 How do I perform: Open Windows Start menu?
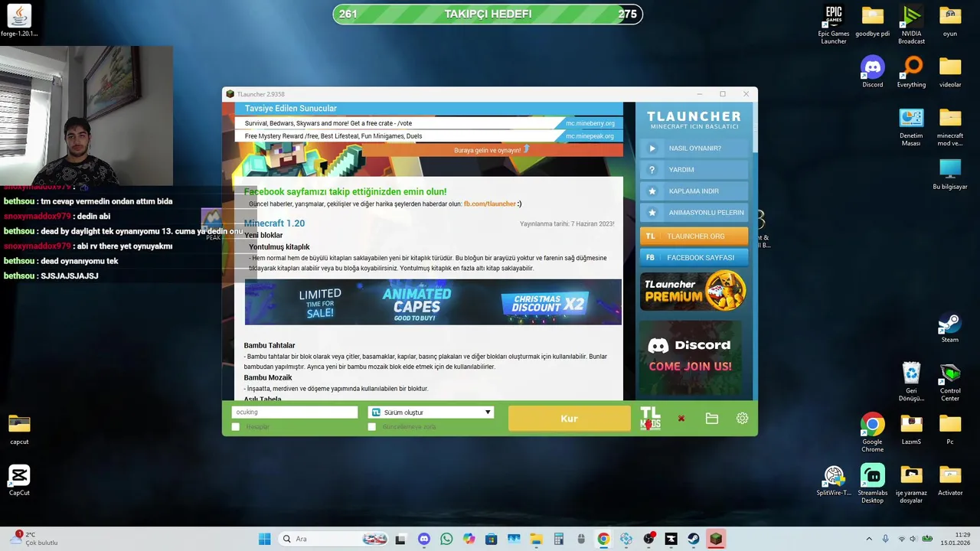click(x=264, y=539)
